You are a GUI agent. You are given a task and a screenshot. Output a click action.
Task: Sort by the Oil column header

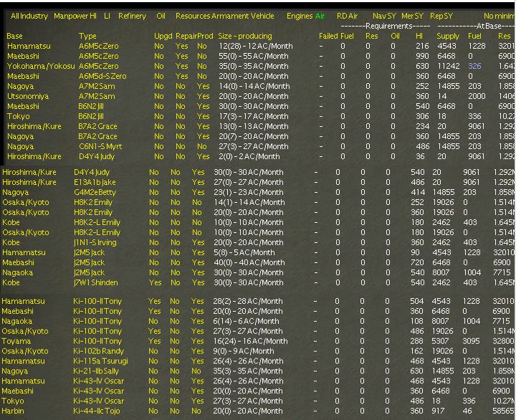pos(395,36)
